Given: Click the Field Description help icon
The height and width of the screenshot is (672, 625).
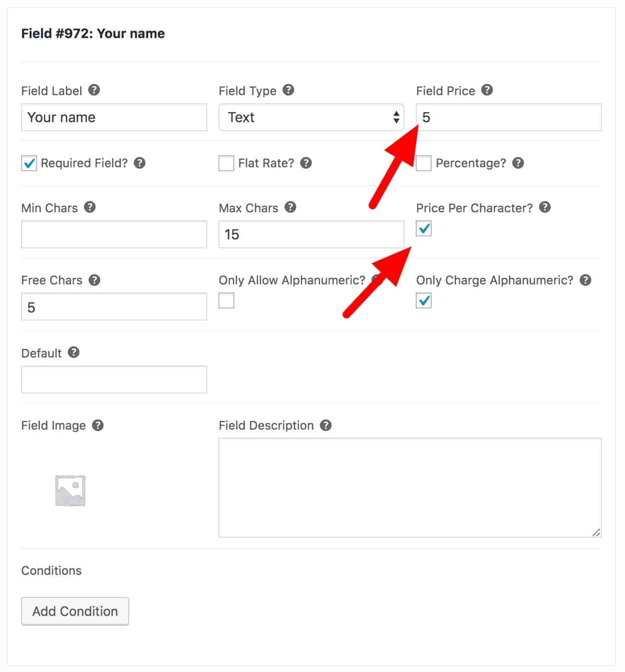Looking at the screenshot, I should tap(326, 425).
